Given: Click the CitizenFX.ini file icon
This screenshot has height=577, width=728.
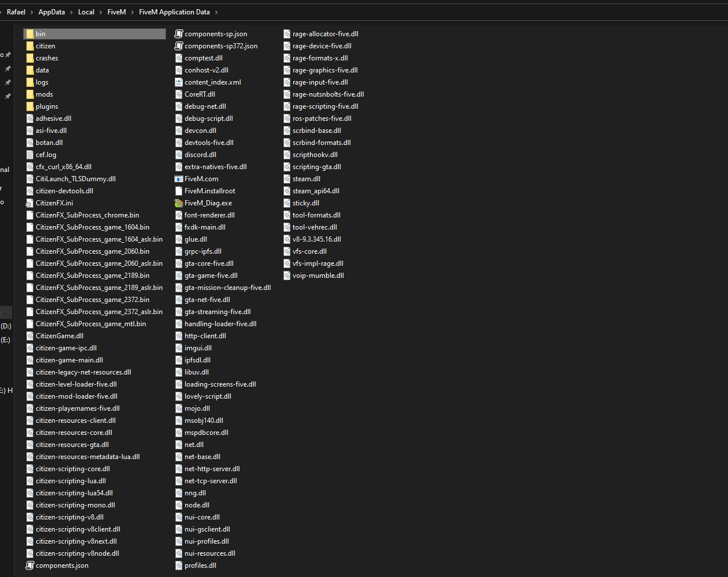Looking at the screenshot, I should (x=30, y=202).
